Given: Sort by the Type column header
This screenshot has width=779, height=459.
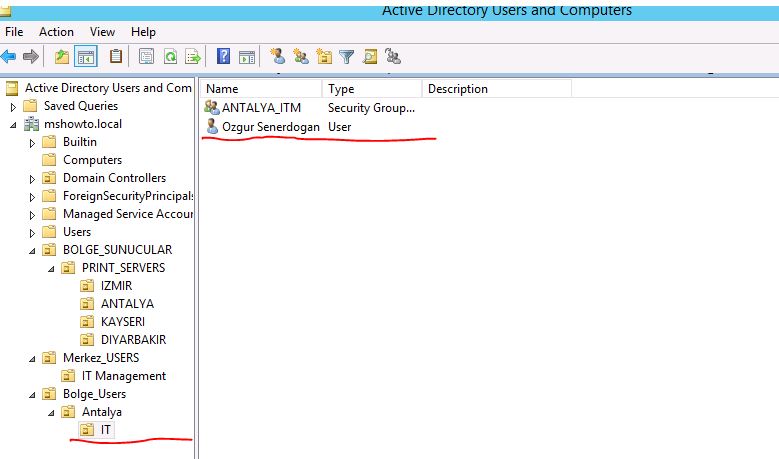Looking at the screenshot, I should click(x=372, y=88).
